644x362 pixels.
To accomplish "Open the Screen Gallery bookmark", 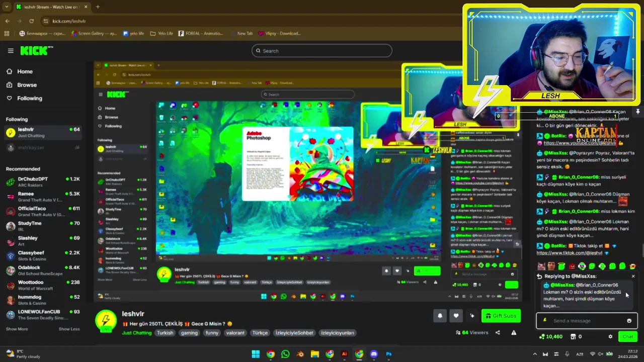I will [x=94, y=33].
